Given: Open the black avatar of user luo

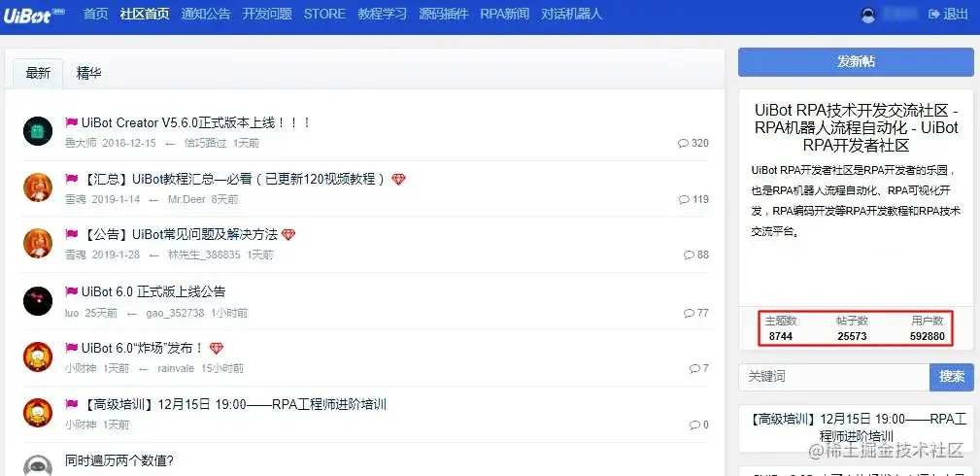Looking at the screenshot, I should tap(38, 300).
